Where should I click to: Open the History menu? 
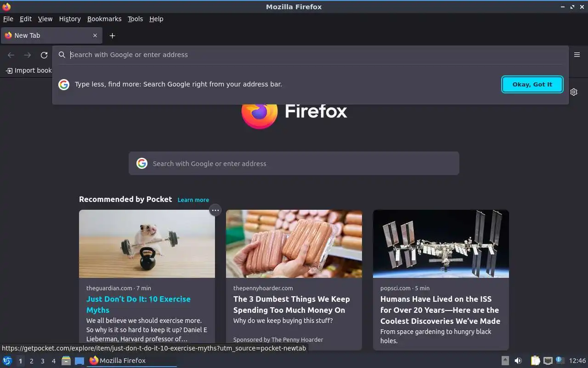coord(70,19)
